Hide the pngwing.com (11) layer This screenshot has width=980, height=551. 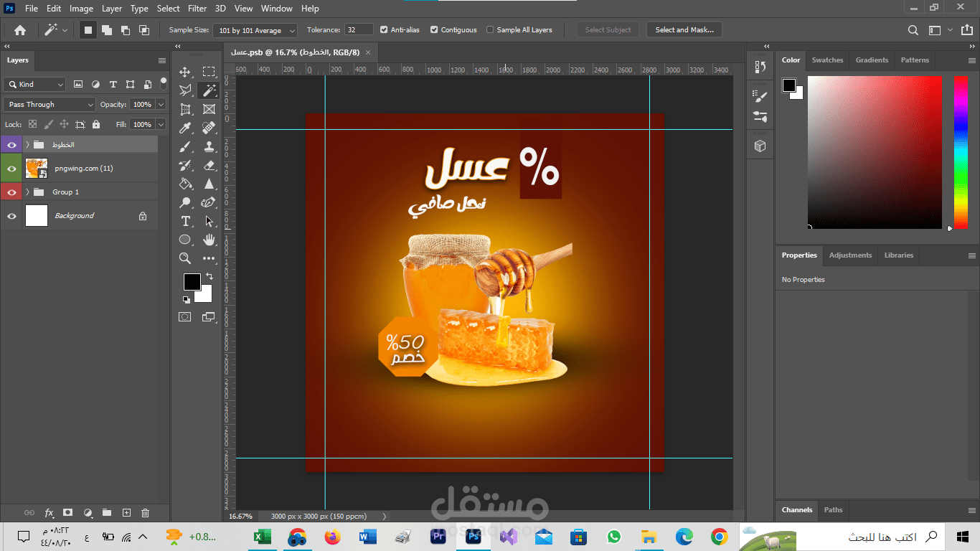[11, 169]
